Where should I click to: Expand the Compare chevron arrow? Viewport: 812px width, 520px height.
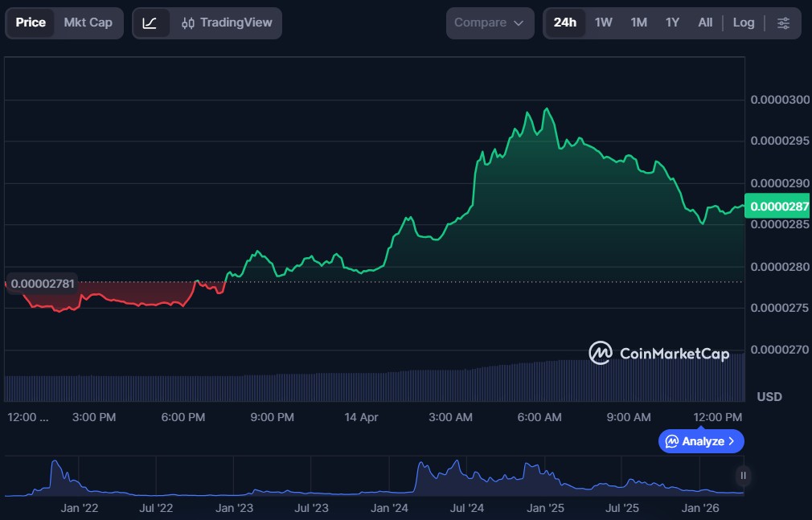click(519, 23)
